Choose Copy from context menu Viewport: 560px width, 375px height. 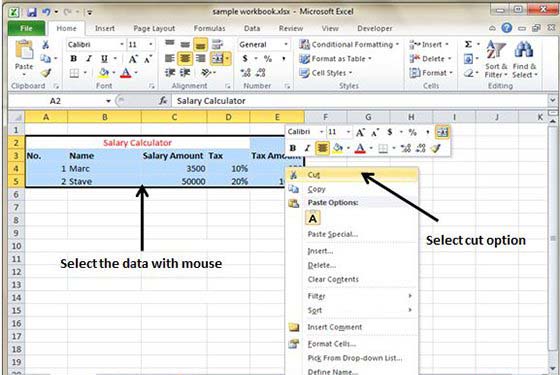click(x=352, y=189)
